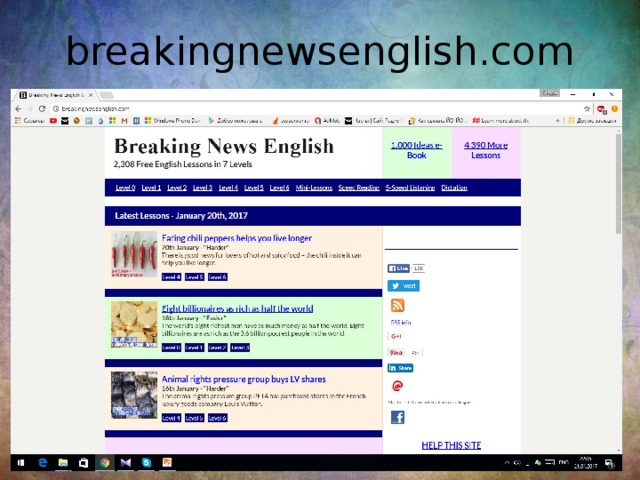Open the Adme bookmark

point(327,121)
